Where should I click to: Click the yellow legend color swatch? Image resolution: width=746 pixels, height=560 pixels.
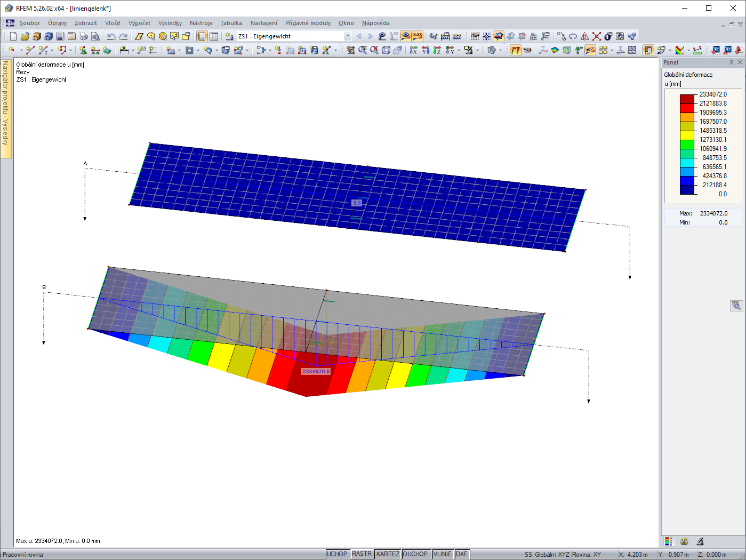coord(687,135)
